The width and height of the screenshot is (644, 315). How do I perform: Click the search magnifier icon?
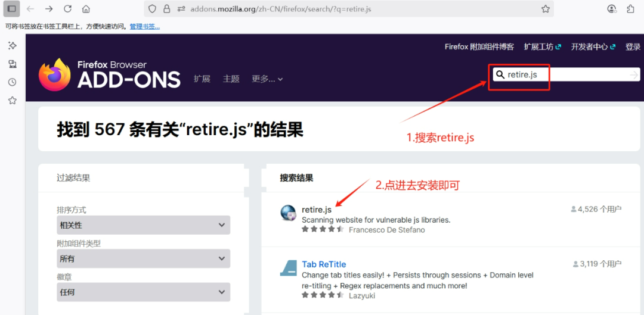500,74
